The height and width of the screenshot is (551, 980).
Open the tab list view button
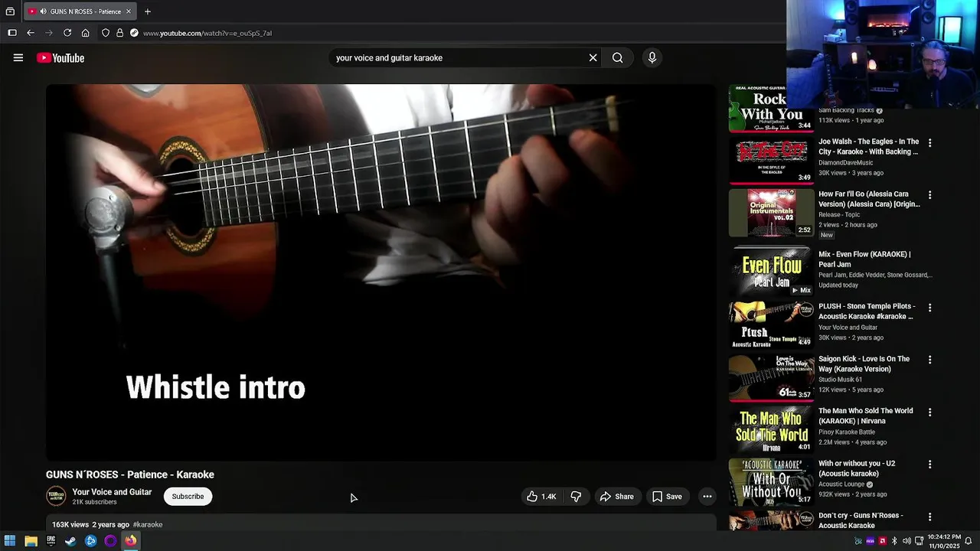pyautogui.click(x=10, y=11)
